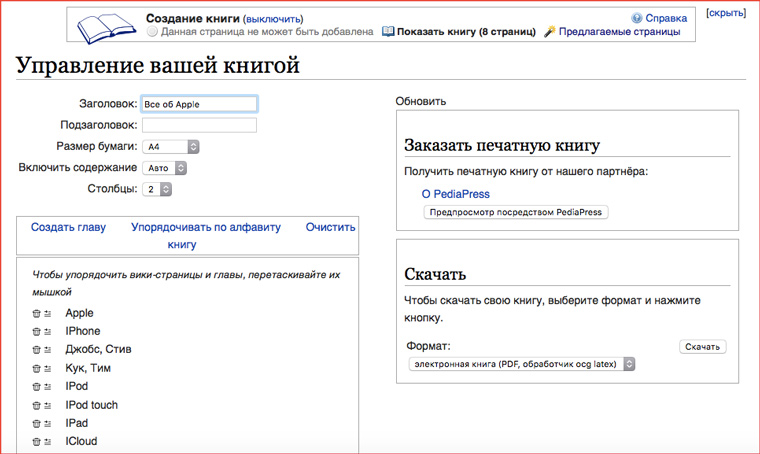Open Предлагаемые страницы link
The height and width of the screenshot is (454, 760).
(x=619, y=31)
